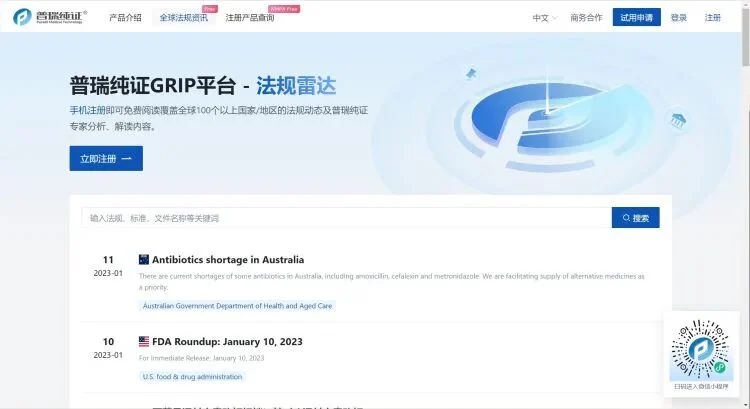Click the 登录 link

click(x=678, y=18)
